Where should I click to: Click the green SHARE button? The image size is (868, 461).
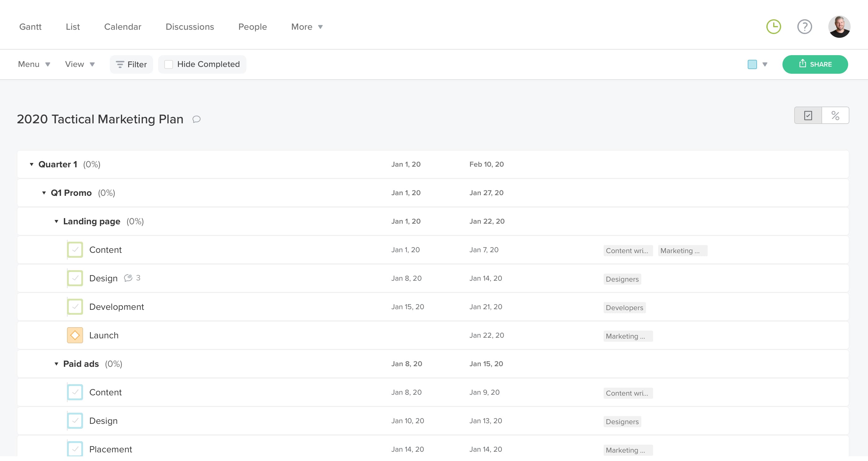pyautogui.click(x=815, y=64)
